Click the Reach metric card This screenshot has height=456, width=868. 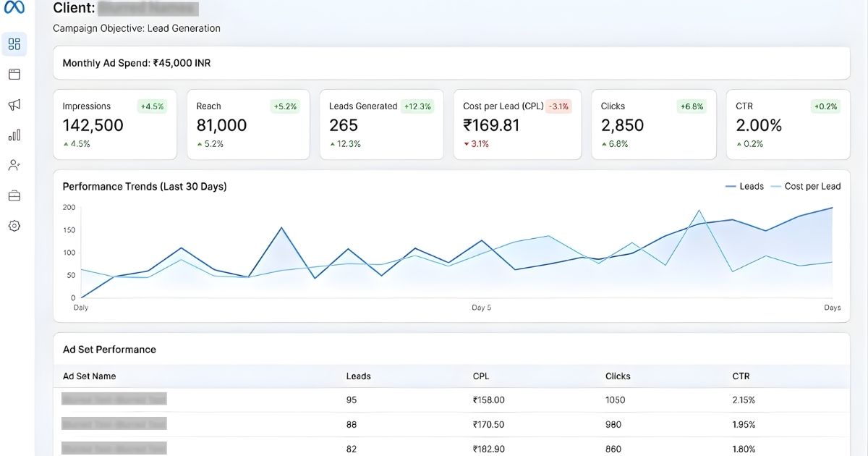coord(248,124)
